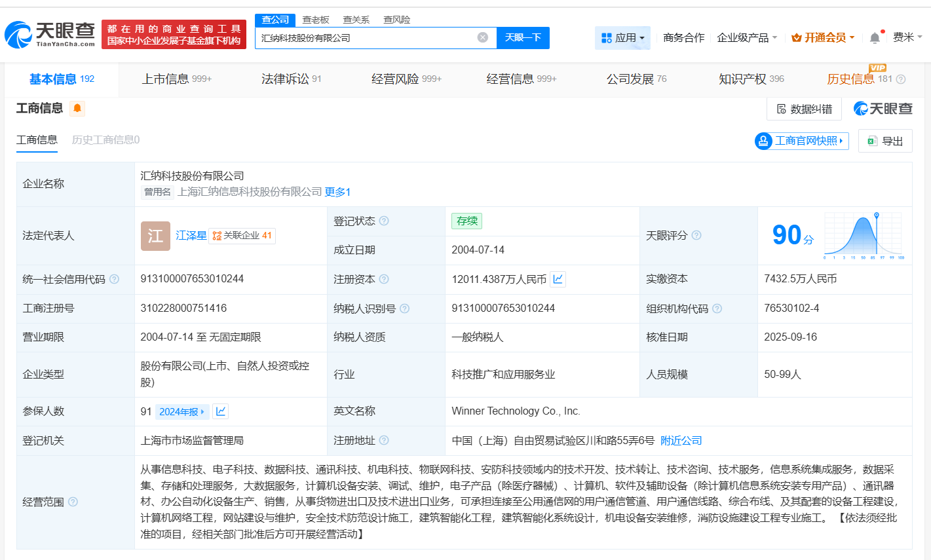931x560 pixels.
Task: Open notifications via the bell icon top right
Action: point(874,37)
